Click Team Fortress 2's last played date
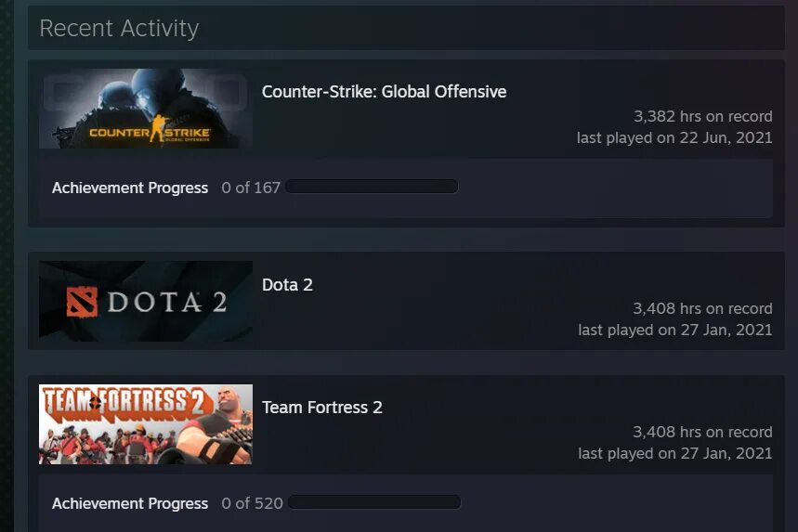 675,454
